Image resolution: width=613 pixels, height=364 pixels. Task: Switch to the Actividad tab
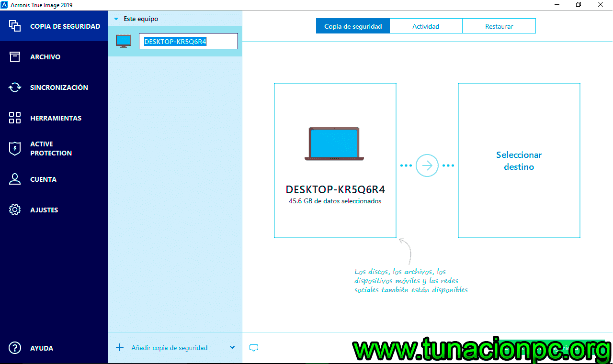pos(426,26)
